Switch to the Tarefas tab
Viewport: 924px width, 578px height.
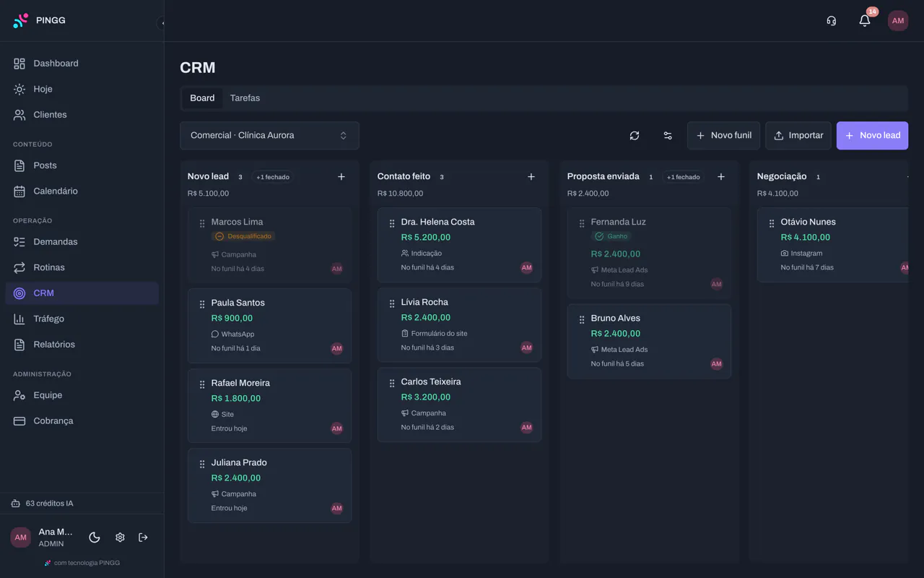tap(245, 98)
